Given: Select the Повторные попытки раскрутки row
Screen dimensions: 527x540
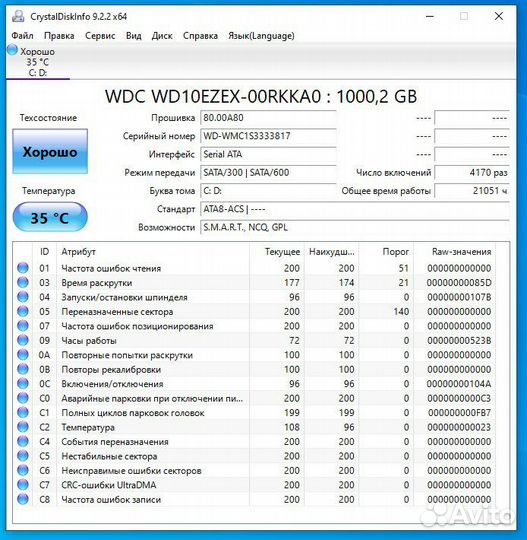Looking at the screenshot, I should [x=255, y=355].
